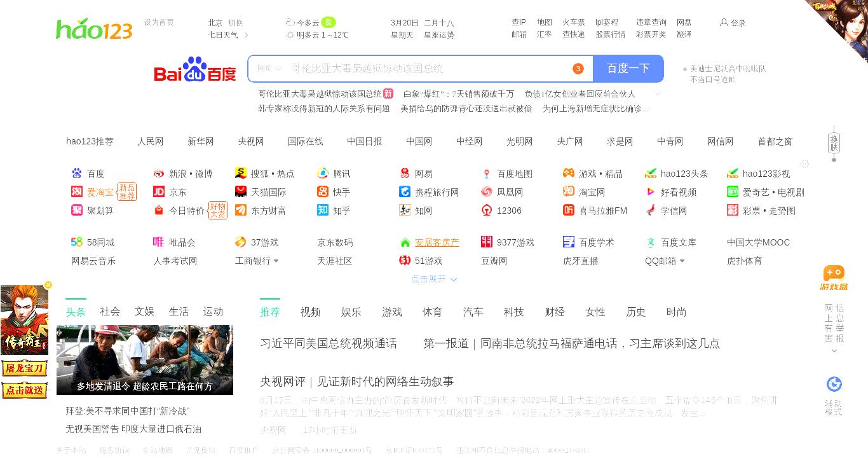Open the site settings gear icon
This screenshot has height=463, width=868.
(805, 164)
